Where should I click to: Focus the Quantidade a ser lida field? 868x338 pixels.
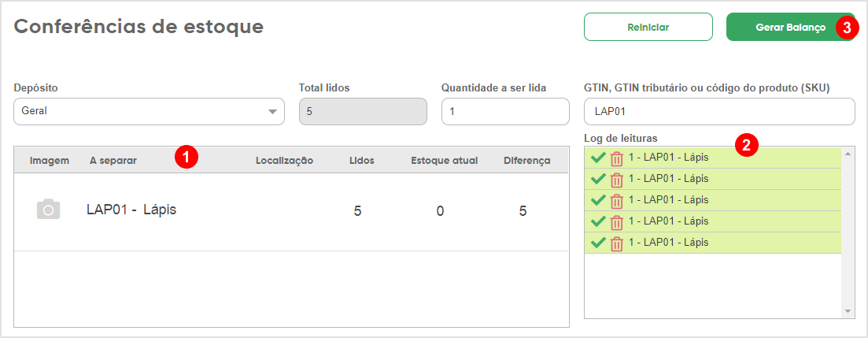point(505,111)
